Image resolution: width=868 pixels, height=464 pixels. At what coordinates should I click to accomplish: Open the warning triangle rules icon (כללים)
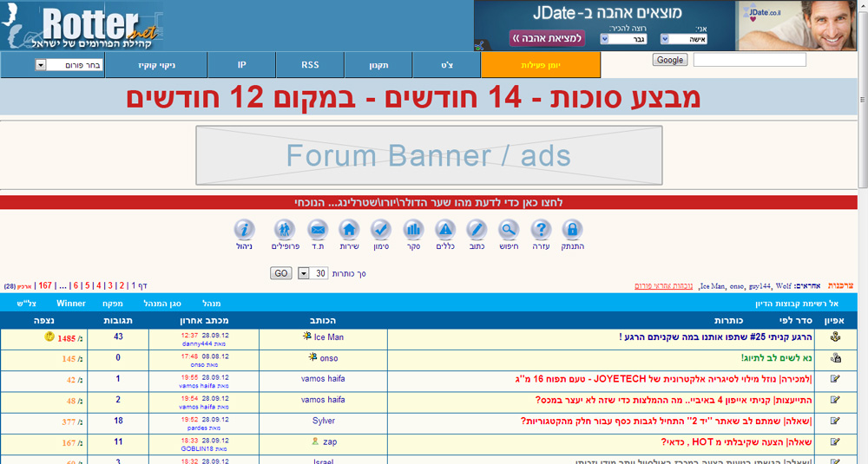445,230
